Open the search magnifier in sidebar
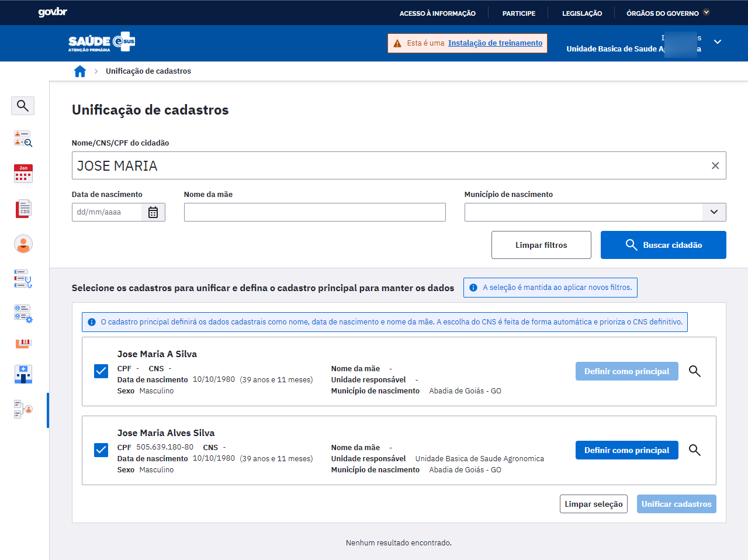 [23, 106]
